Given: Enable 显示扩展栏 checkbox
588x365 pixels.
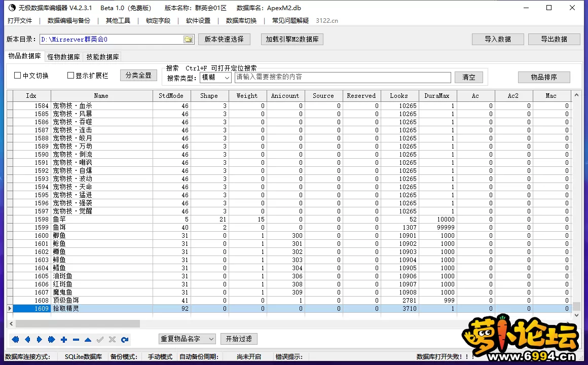Looking at the screenshot, I should pos(70,76).
